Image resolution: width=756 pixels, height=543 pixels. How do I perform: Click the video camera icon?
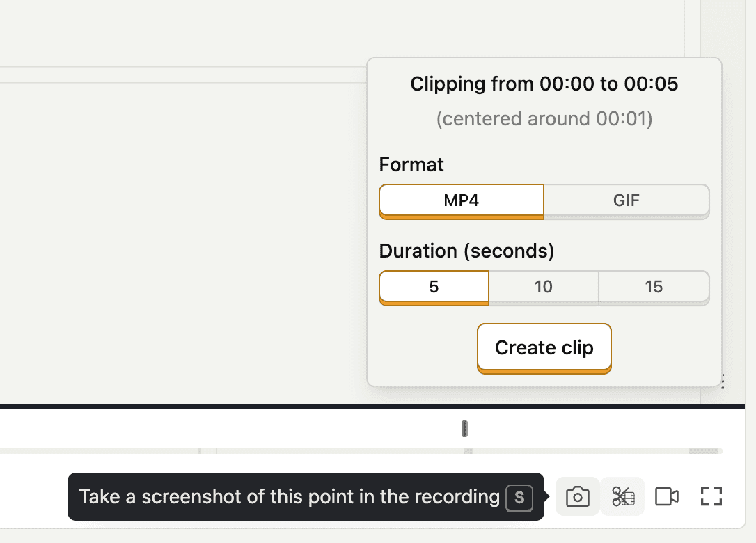[667, 496]
